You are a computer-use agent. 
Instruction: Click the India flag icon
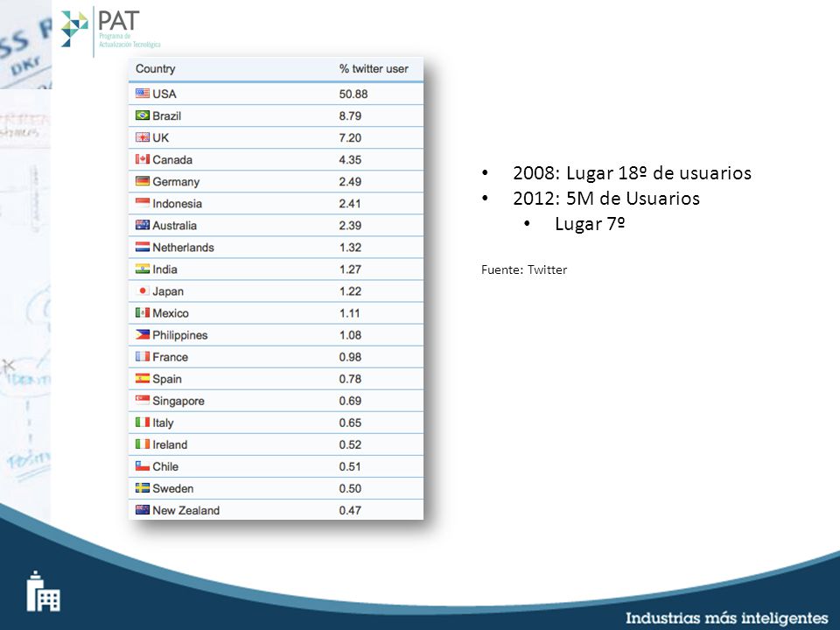[x=143, y=269]
